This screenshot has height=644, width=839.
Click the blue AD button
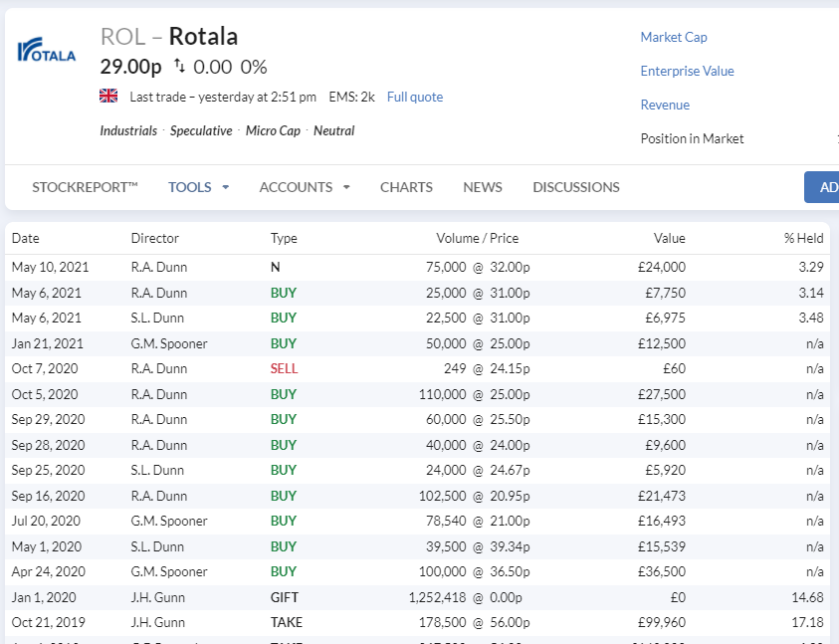[x=821, y=187]
